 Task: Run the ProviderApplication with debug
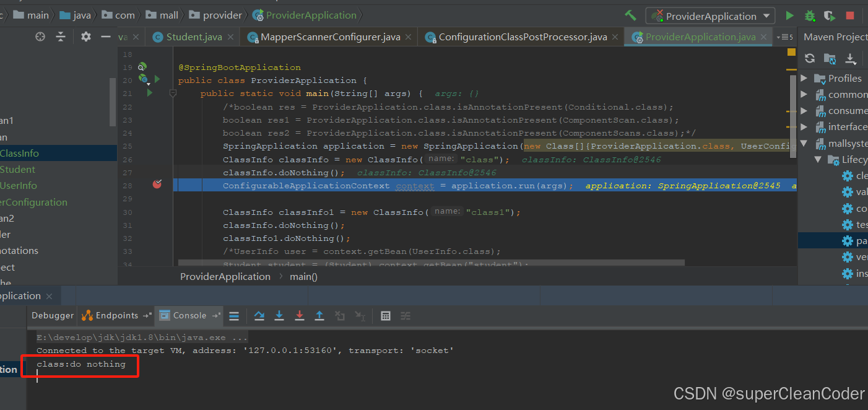810,16
